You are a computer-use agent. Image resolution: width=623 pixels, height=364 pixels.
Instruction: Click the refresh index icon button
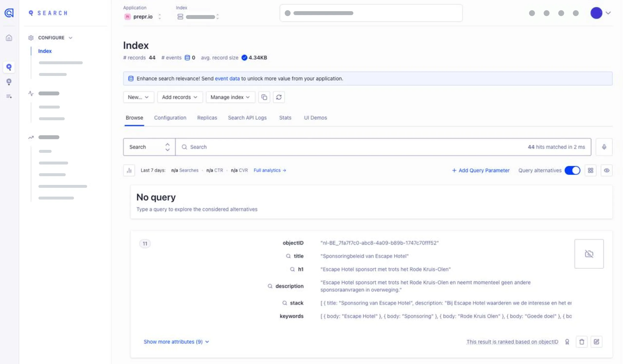[x=279, y=97]
